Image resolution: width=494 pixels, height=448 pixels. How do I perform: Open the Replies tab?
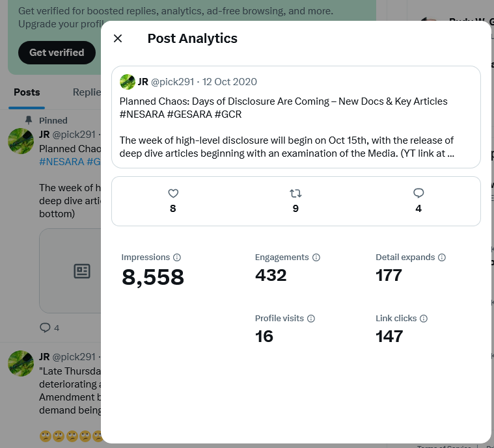(86, 92)
